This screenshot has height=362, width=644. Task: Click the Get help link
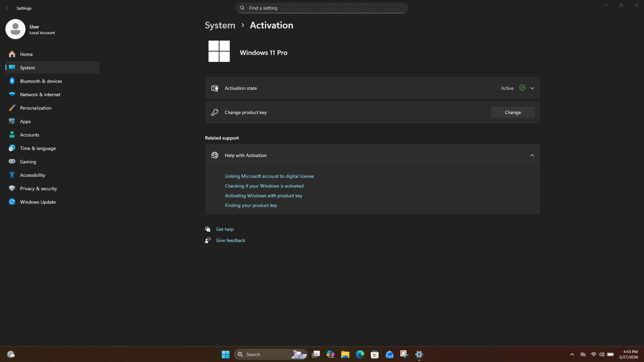(225, 229)
